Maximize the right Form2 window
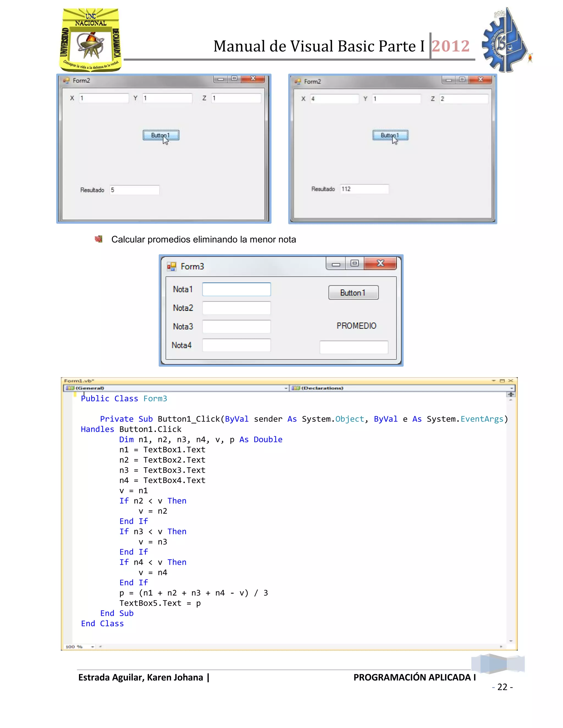This screenshot has width=563, height=728. [462, 79]
